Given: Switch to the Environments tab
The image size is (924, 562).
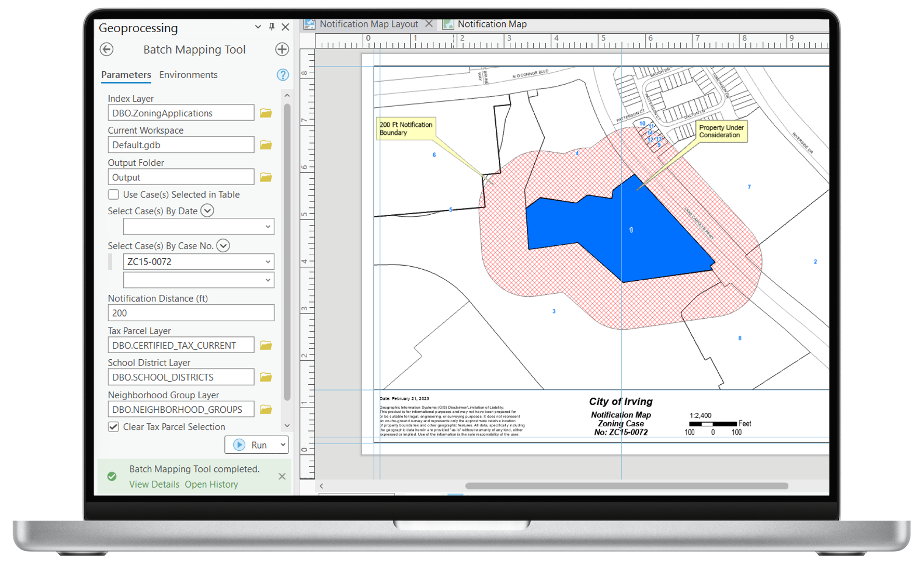Looking at the screenshot, I should point(188,74).
